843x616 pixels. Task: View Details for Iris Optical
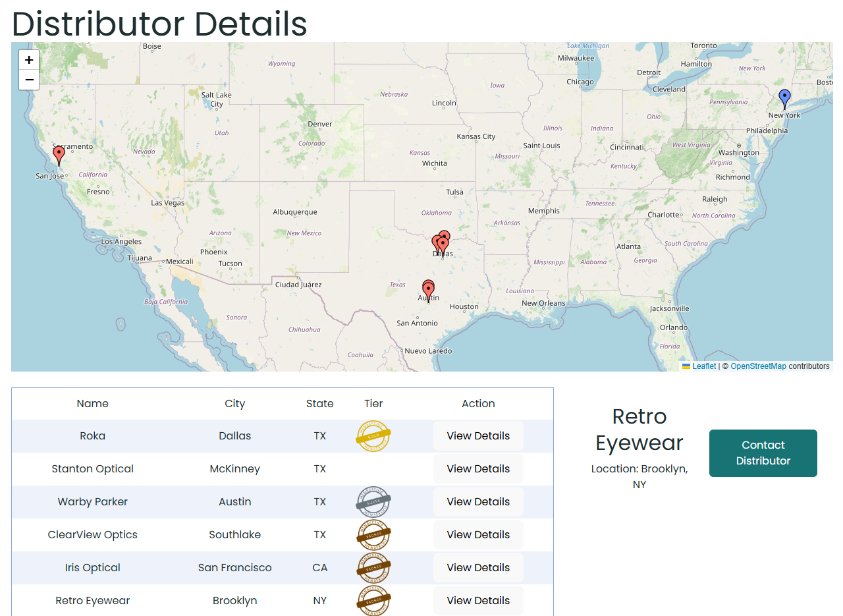coord(478,568)
